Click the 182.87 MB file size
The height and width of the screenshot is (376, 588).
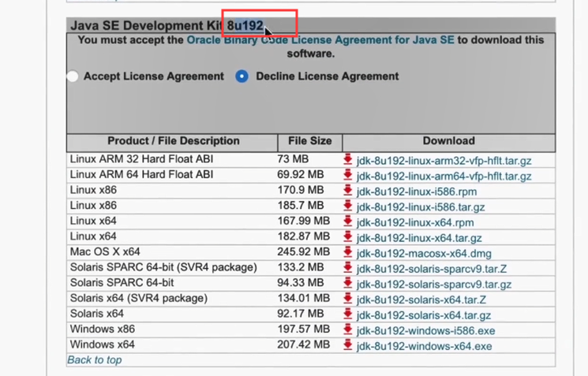pos(304,236)
